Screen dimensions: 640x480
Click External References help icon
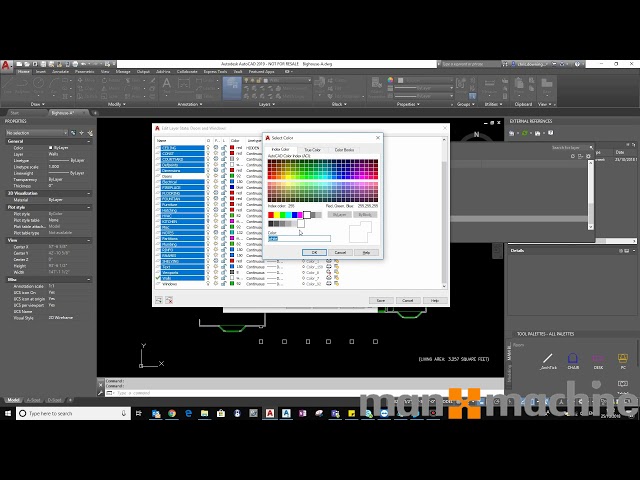(551, 133)
